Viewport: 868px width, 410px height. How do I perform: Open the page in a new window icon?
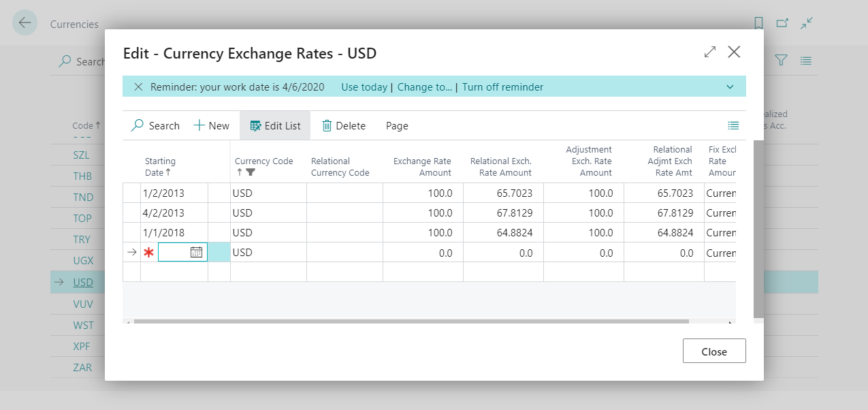click(x=782, y=22)
